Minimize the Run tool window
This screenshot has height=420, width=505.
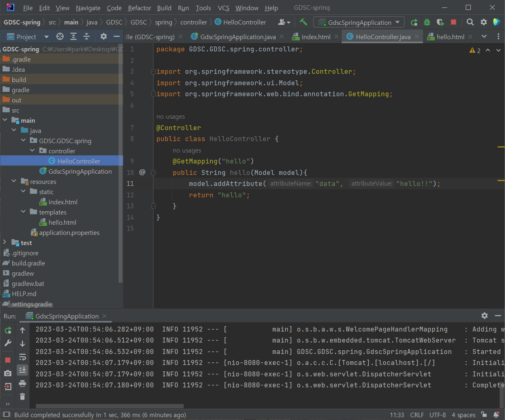498,316
